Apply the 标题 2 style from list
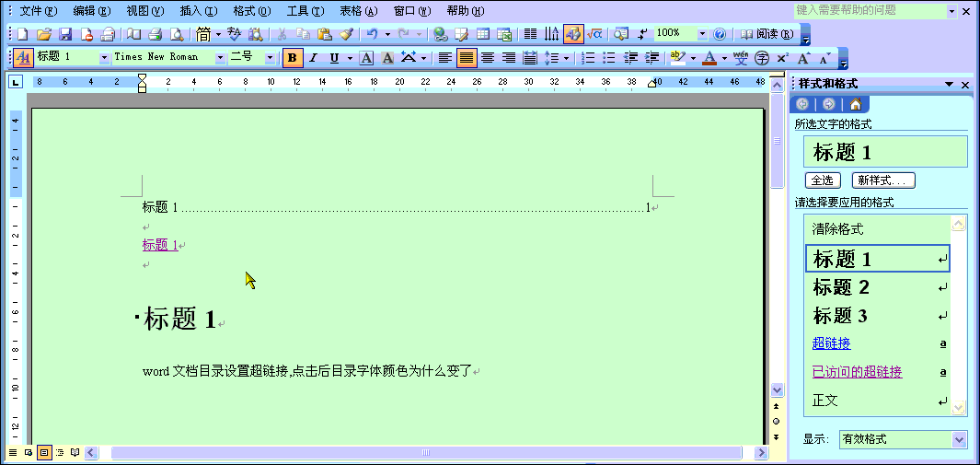 coord(878,287)
